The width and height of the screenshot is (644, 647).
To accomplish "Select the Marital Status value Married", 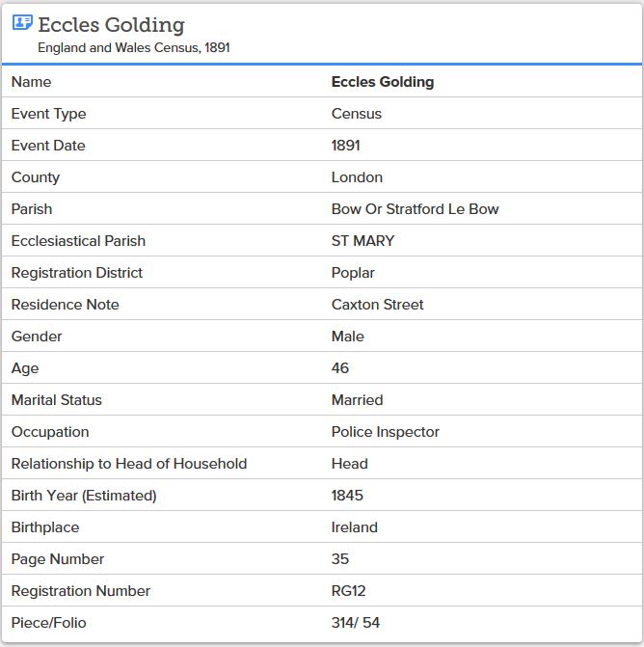I will 357,400.
